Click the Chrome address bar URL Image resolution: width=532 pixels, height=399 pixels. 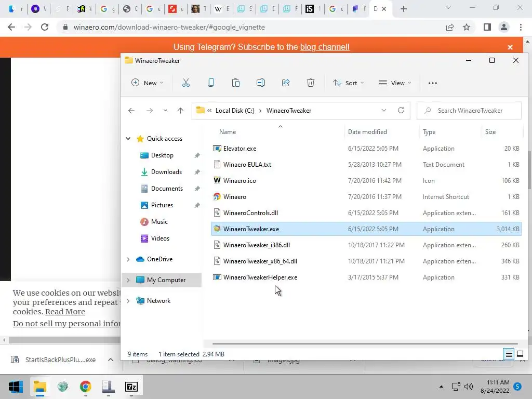click(x=169, y=27)
